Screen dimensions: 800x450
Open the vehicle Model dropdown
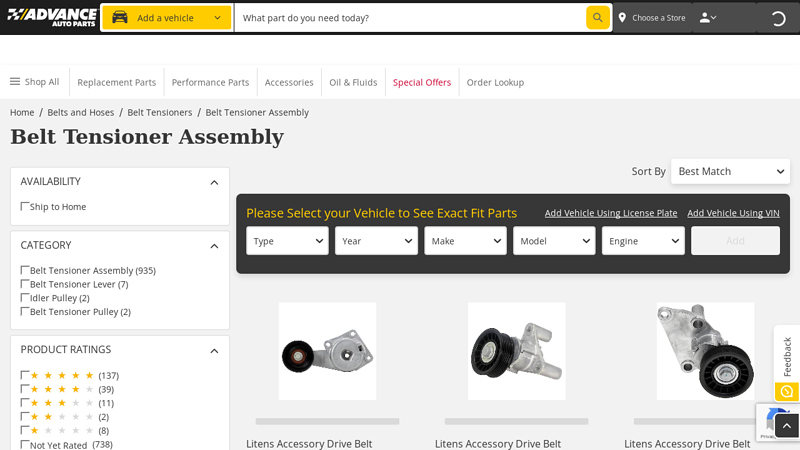pos(554,241)
